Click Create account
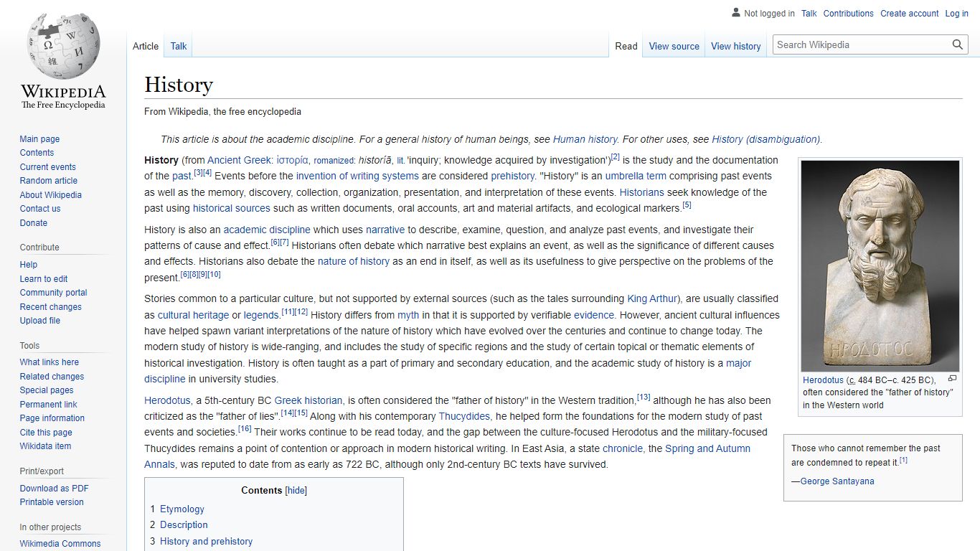Viewport: 980px width, 551px height. [910, 14]
